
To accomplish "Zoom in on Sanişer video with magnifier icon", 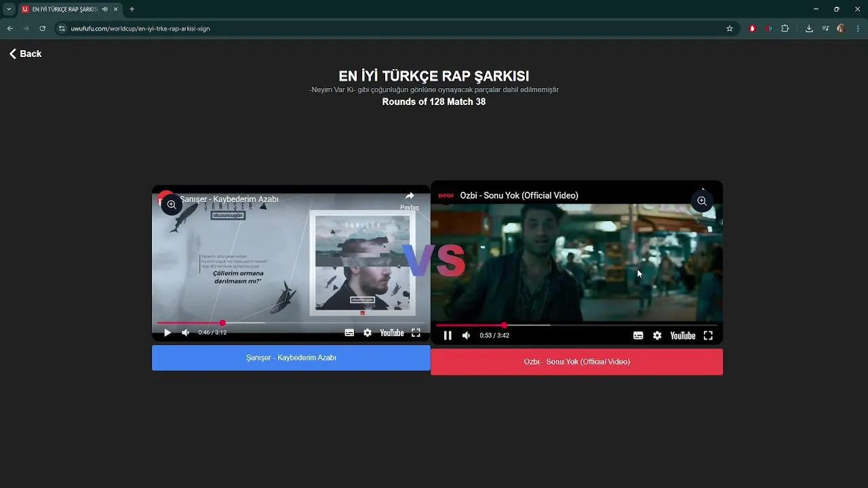I will pyautogui.click(x=172, y=204).
